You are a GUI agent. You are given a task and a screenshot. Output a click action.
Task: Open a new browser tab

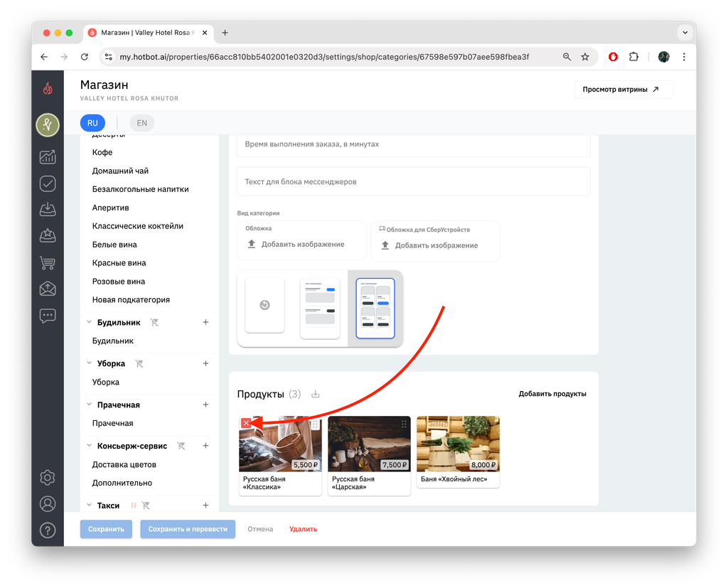(225, 33)
